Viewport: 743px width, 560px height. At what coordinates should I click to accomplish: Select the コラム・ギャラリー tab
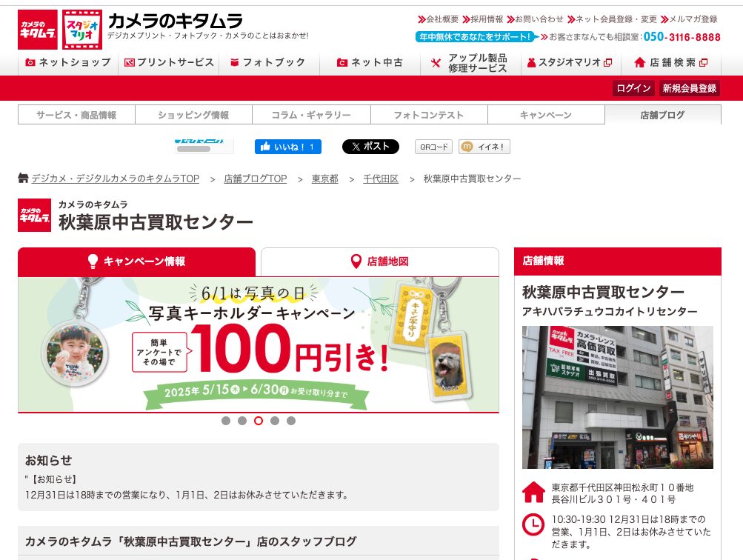pyautogui.click(x=311, y=115)
